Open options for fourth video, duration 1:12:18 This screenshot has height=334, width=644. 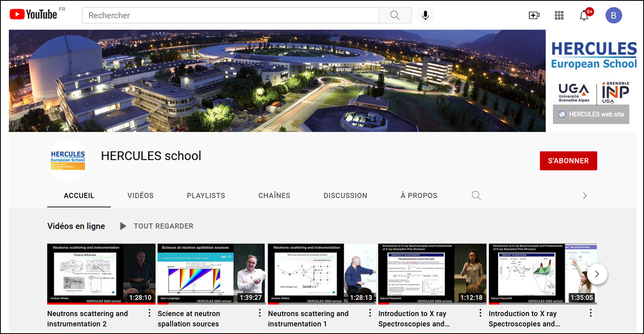click(x=480, y=313)
